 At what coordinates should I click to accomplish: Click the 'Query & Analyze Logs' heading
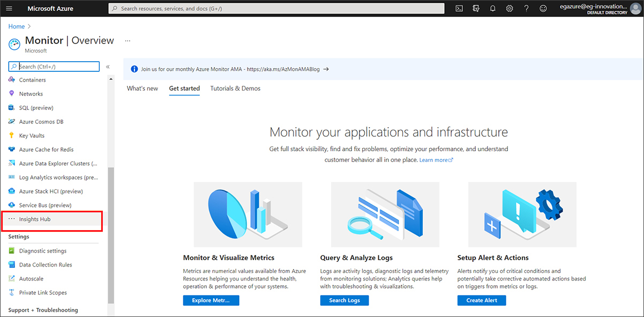(x=356, y=258)
